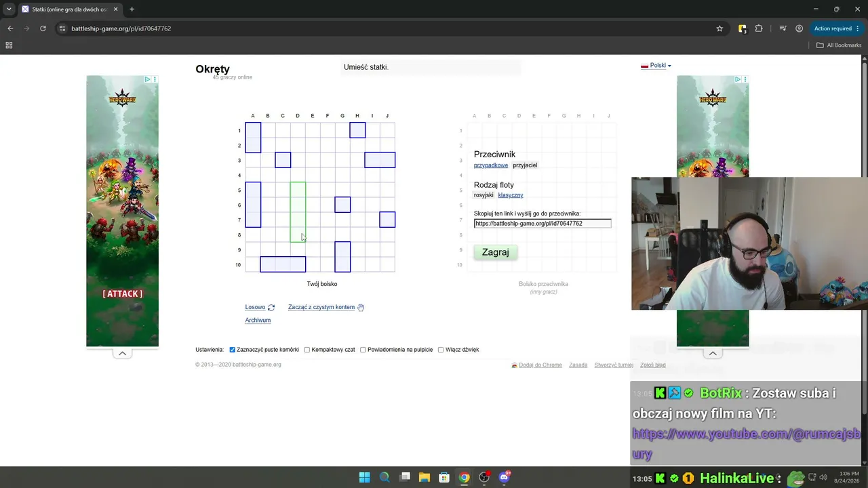This screenshot has width=868, height=488.
Task: Enable Włącz dźwięk checkbox
Action: point(441,350)
